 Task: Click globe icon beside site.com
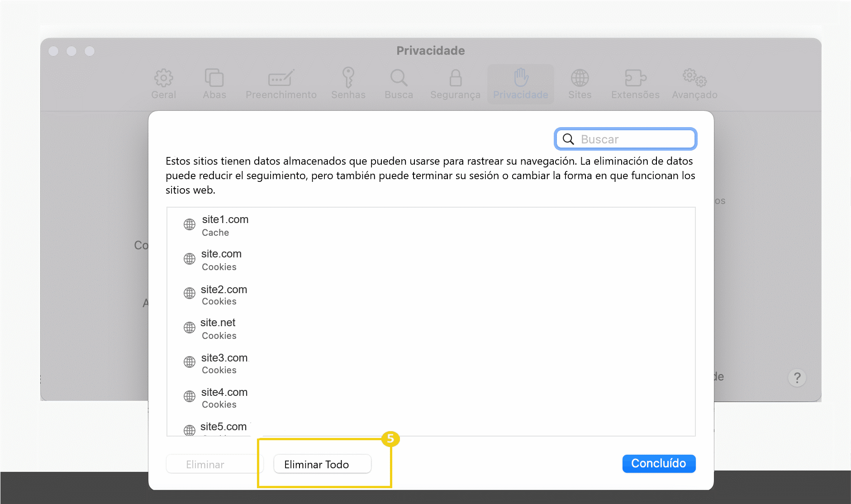click(x=190, y=259)
